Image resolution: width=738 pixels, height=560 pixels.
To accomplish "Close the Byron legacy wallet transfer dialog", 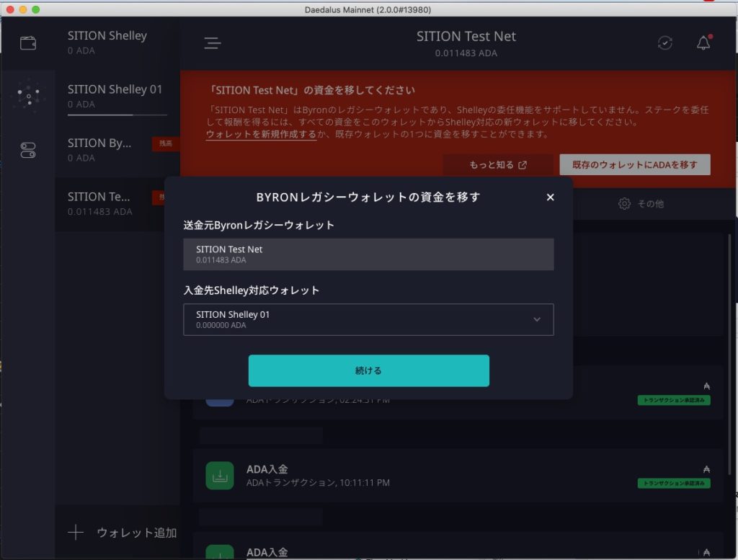I will (x=551, y=197).
